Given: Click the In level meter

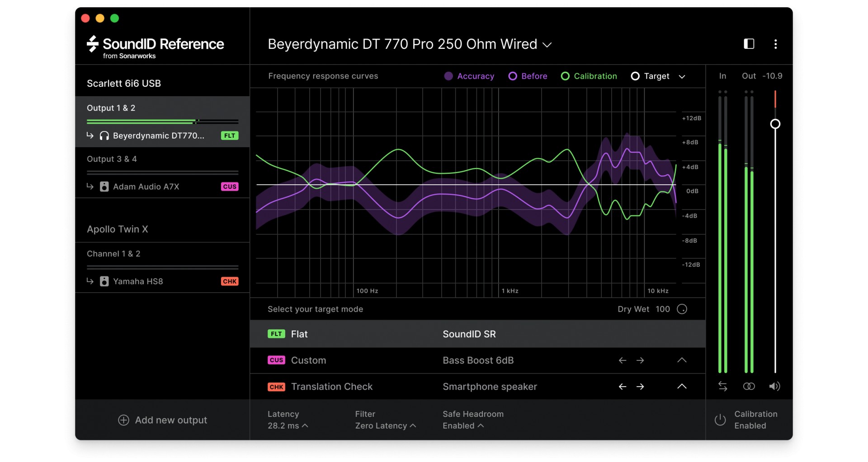Looking at the screenshot, I should tap(722, 232).
